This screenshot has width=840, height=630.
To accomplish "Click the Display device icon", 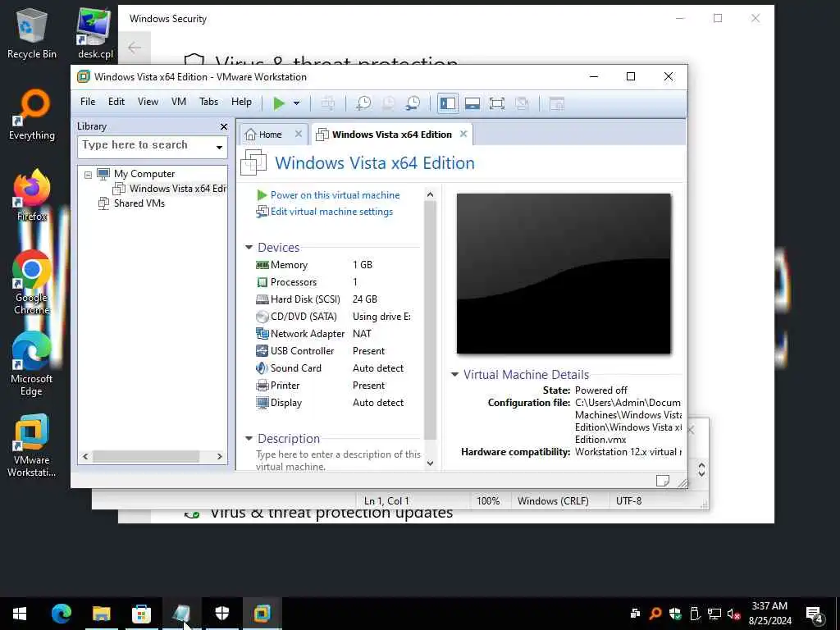I will pyautogui.click(x=262, y=403).
